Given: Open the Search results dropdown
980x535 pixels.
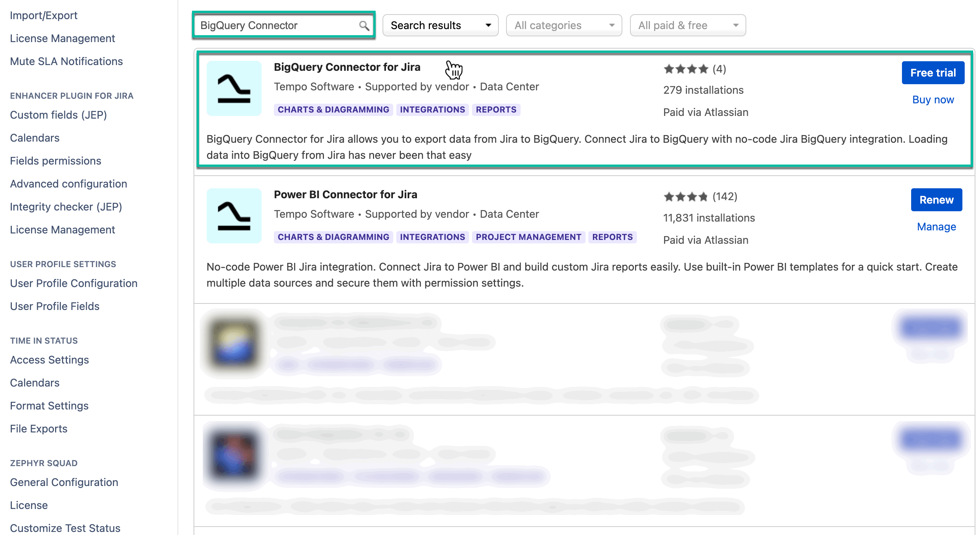Looking at the screenshot, I should pos(440,26).
